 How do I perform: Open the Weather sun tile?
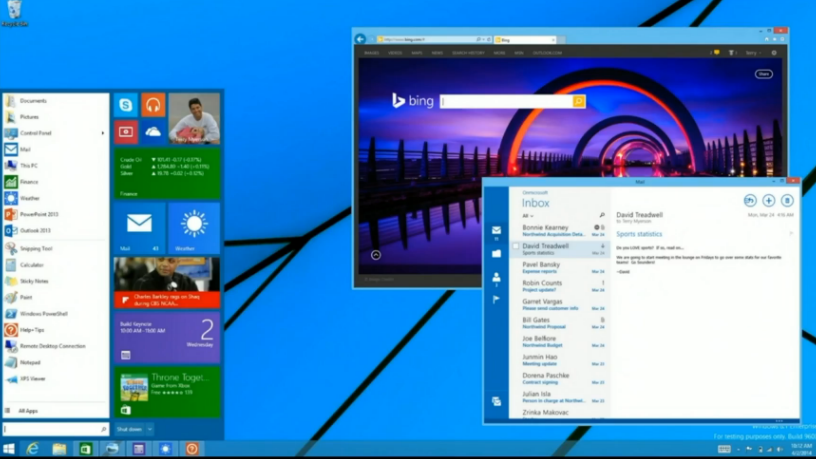tap(194, 228)
